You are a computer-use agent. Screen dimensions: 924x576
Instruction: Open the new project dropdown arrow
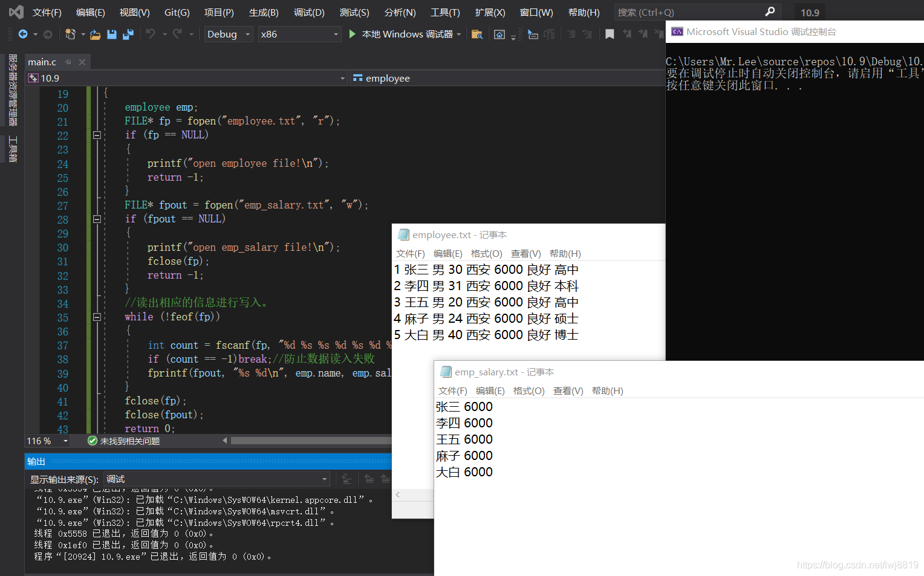click(x=83, y=34)
